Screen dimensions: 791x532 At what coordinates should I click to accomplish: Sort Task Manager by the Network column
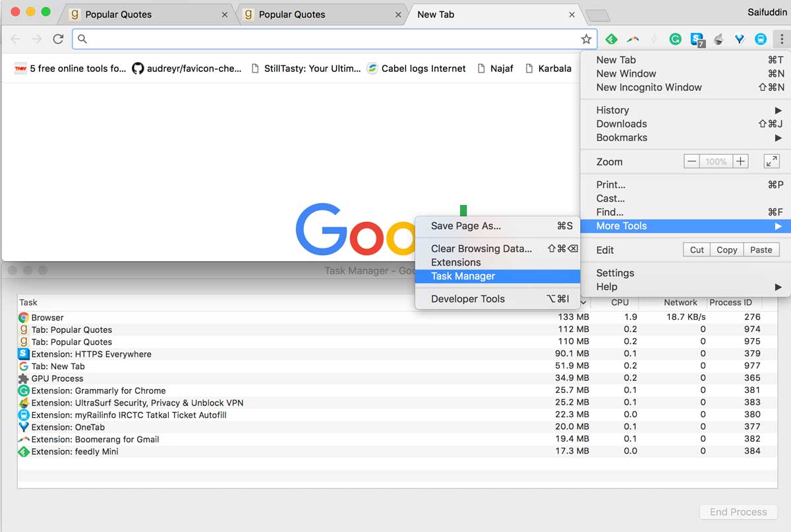point(680,303)
